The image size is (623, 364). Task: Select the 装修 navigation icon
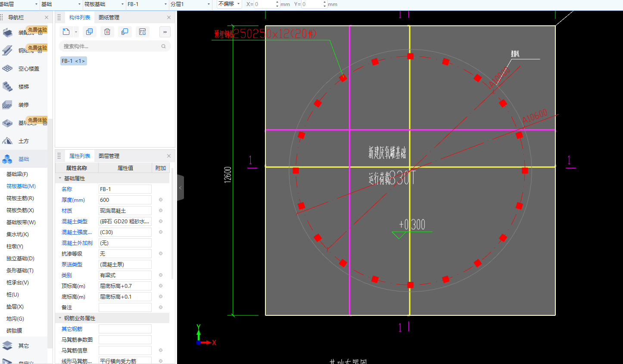[7, 105]
